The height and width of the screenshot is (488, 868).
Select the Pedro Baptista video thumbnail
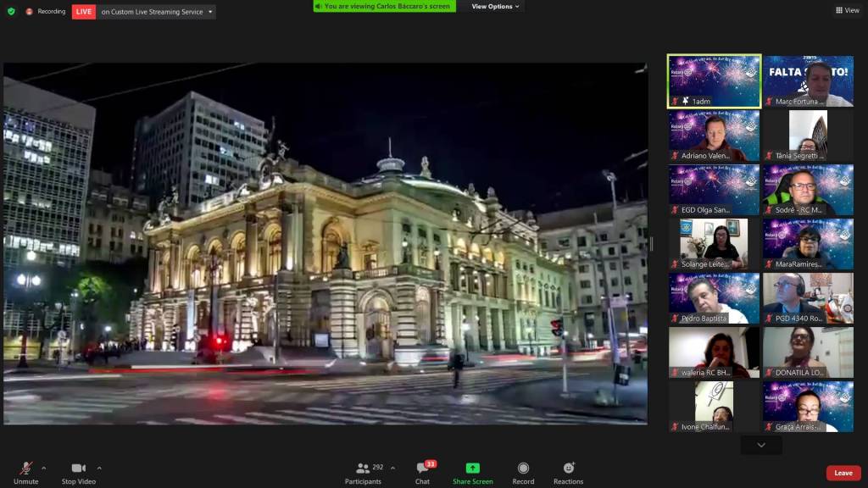[x=714, y=298]
